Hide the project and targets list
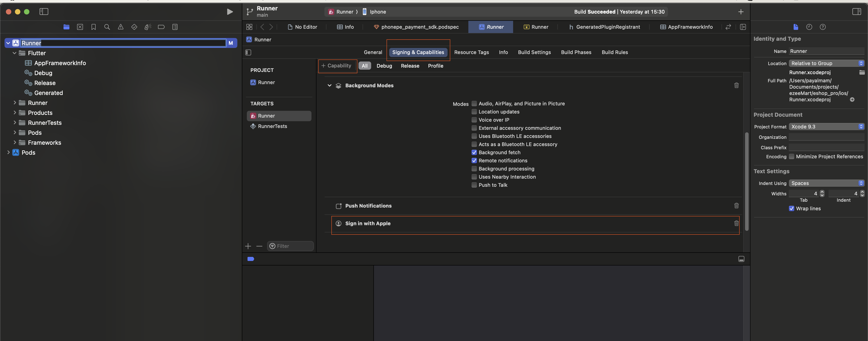The image size is (868, 341). pyautogui.click(x=248, y=52)
